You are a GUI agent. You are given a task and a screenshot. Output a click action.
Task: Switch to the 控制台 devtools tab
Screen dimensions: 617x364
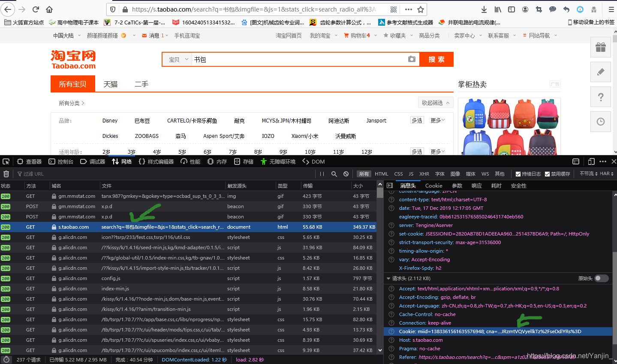(61, 161)
